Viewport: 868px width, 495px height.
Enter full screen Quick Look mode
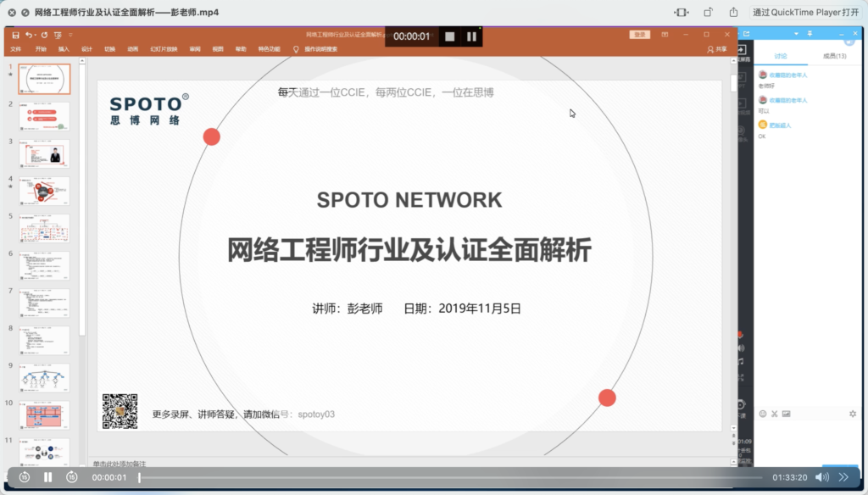point(682,12)
